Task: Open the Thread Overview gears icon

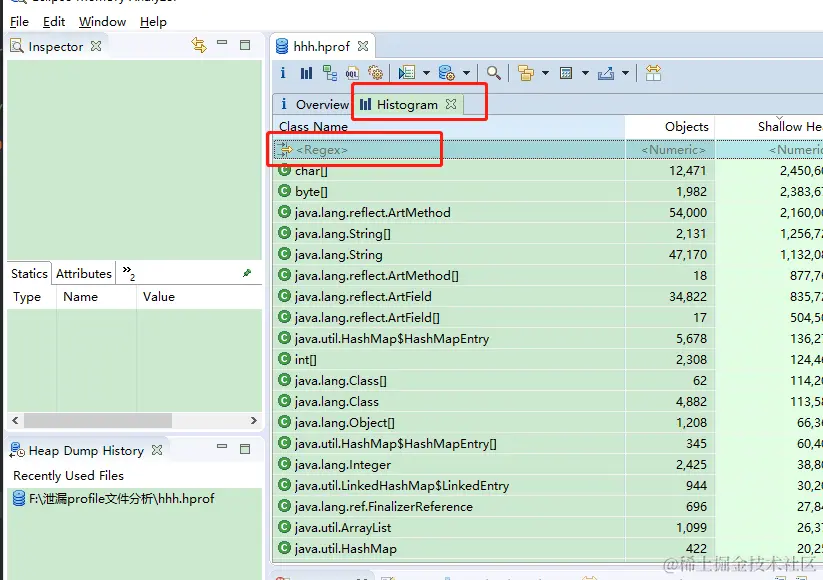Action: (375, 73)
